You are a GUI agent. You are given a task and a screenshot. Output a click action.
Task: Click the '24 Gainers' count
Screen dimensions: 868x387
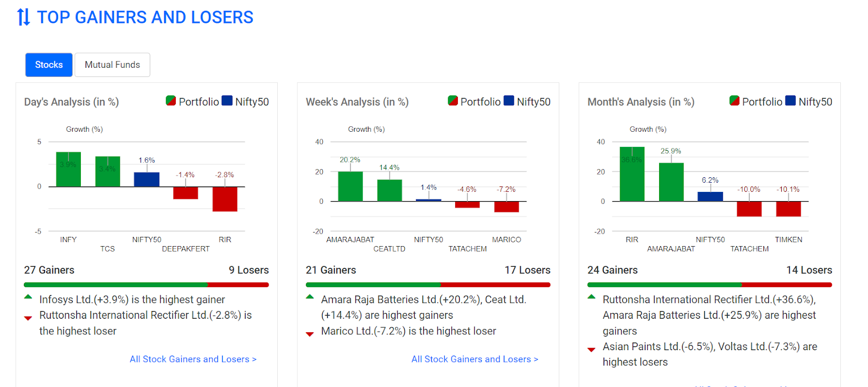pos(612,270)
